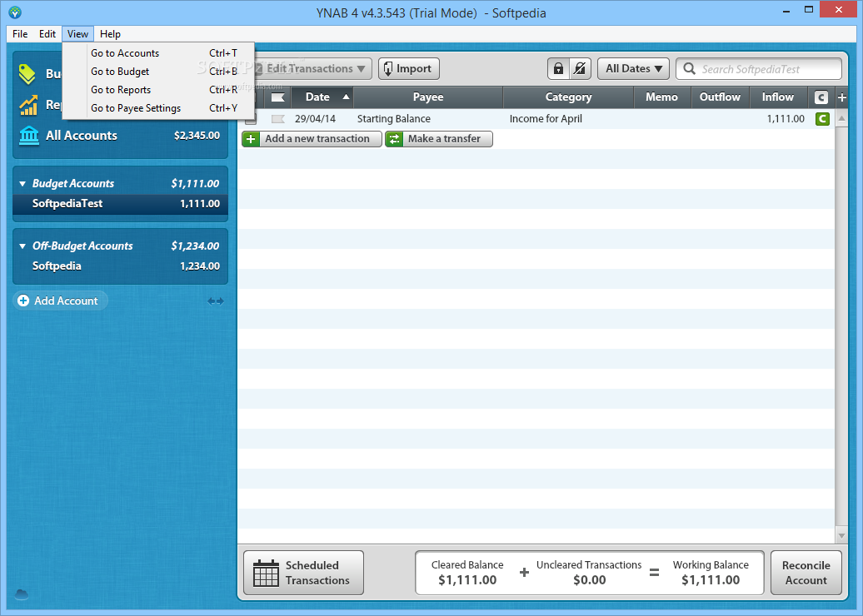The width and height of the screenshot is (863, 616).
Task: Open the Edit menu
Action: pyautogui.click(x=47, y=34)
